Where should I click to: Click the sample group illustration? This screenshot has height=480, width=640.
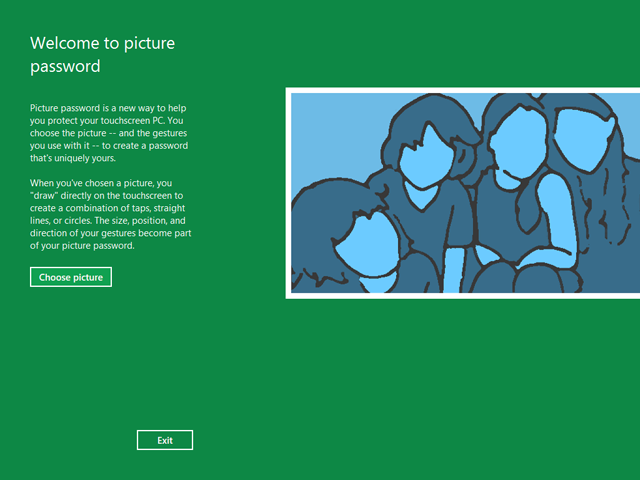pos(462,193)
